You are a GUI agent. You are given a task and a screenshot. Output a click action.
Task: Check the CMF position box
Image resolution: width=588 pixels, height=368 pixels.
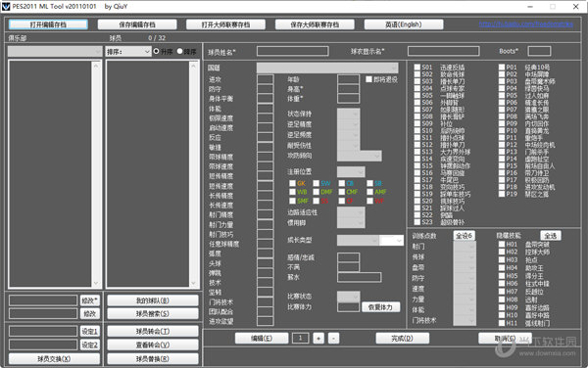click(x=342, y=192)
